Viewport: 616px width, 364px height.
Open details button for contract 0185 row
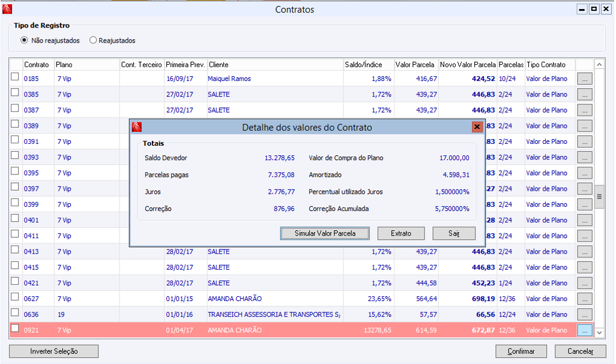tap(584, 79)
